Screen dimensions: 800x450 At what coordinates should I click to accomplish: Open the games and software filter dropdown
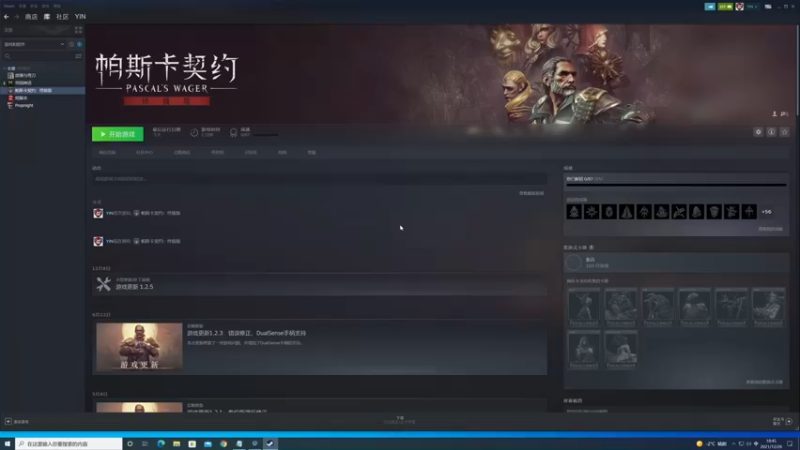click(34, 44)
